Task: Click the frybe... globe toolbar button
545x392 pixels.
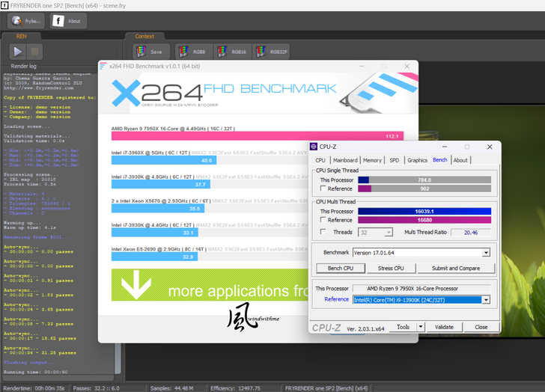Action: pyautogui.click(x=26, y=21)
